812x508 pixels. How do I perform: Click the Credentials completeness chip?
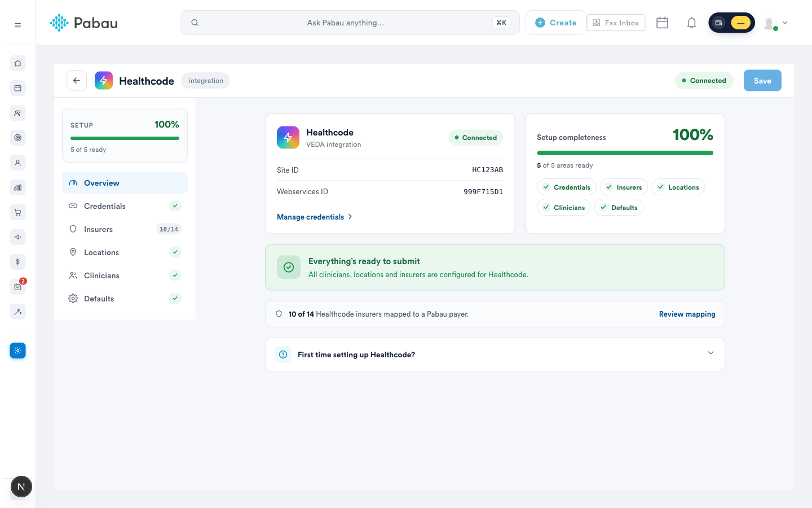coord(567,187)
